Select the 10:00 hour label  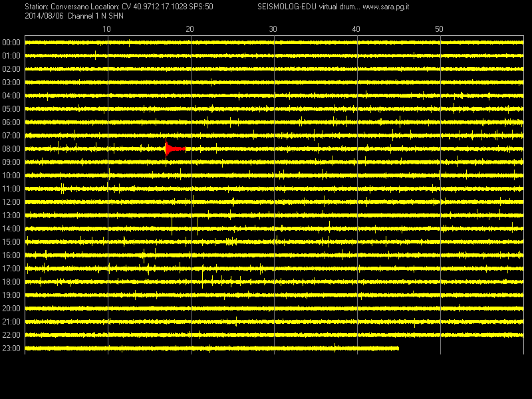coord(11,176)
